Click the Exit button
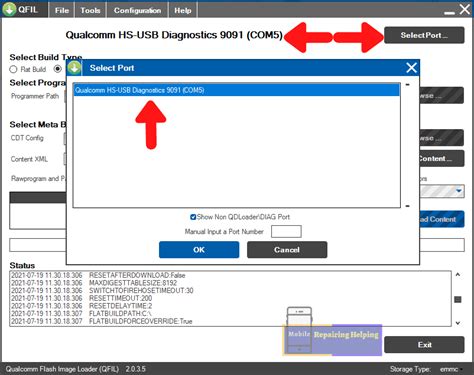The width and height of the screenshot is (474, 375). pyautogui.click(x=424, y=344)
